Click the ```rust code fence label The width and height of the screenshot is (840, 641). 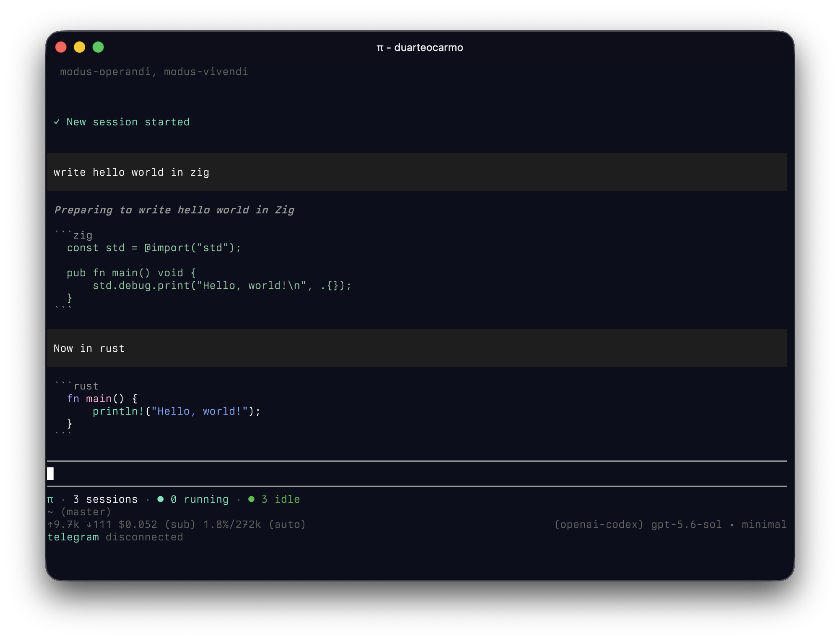tap(77, 386)
